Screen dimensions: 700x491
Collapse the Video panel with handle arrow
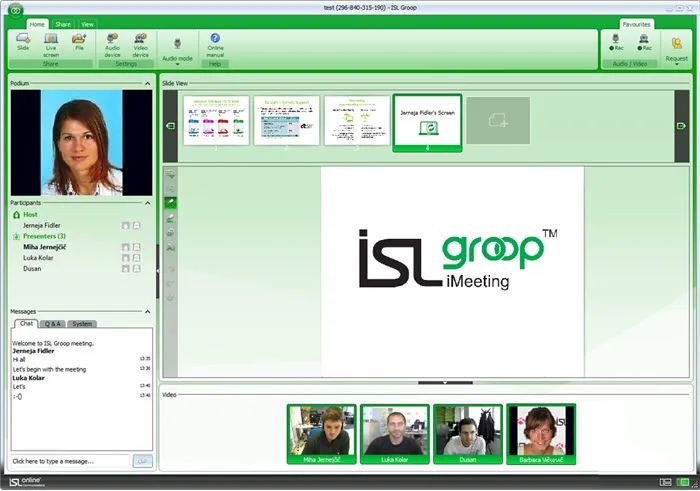pyautogui.click(x=445, y=383)
